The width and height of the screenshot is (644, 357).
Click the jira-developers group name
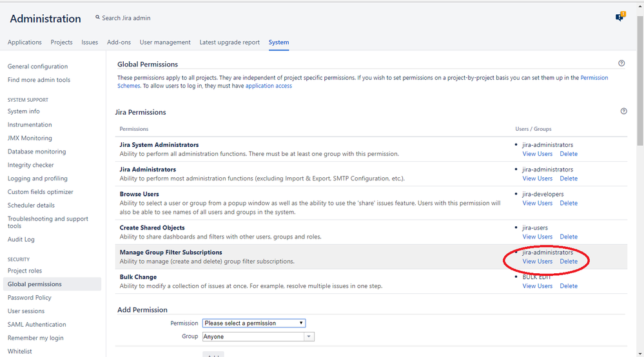click(x=543, y=194)
